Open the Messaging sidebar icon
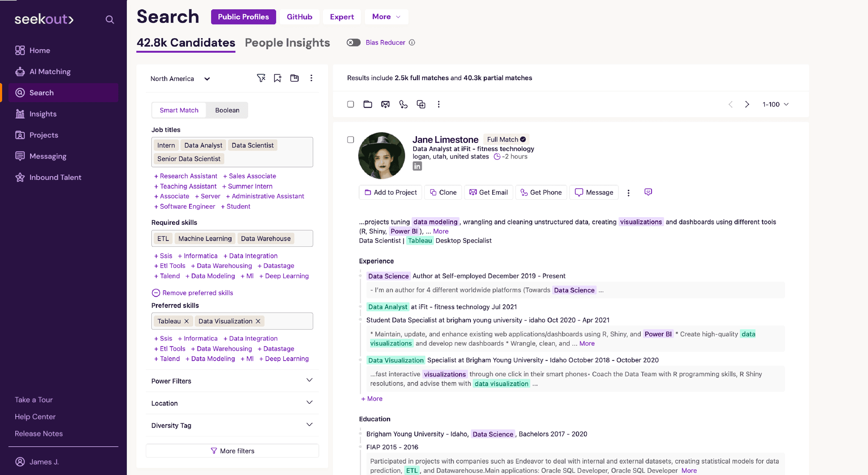This screenshot has height=475, width=868. pyautogui.click(x=20, y=156)
